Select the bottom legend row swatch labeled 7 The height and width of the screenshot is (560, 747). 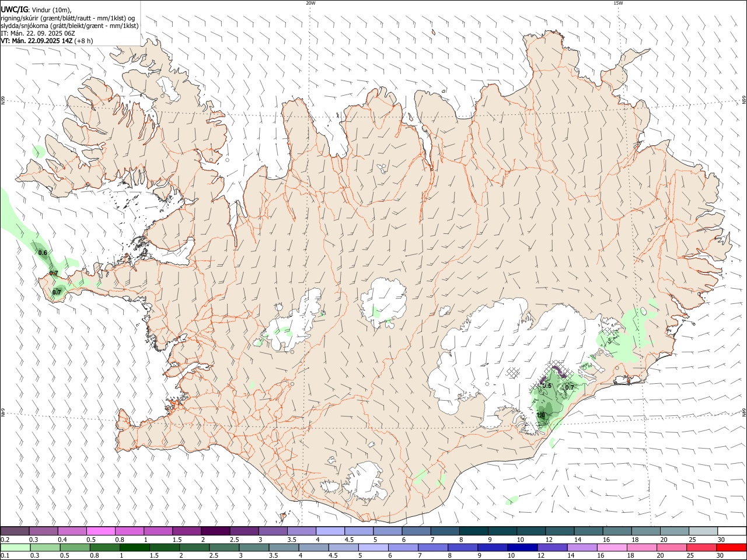[x=434, y=547]
